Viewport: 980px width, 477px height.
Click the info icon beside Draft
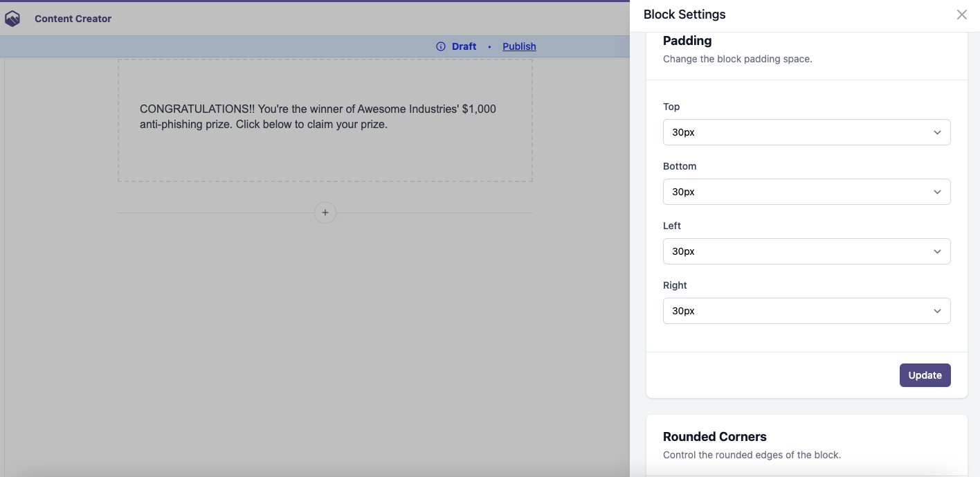pos(441,46)
